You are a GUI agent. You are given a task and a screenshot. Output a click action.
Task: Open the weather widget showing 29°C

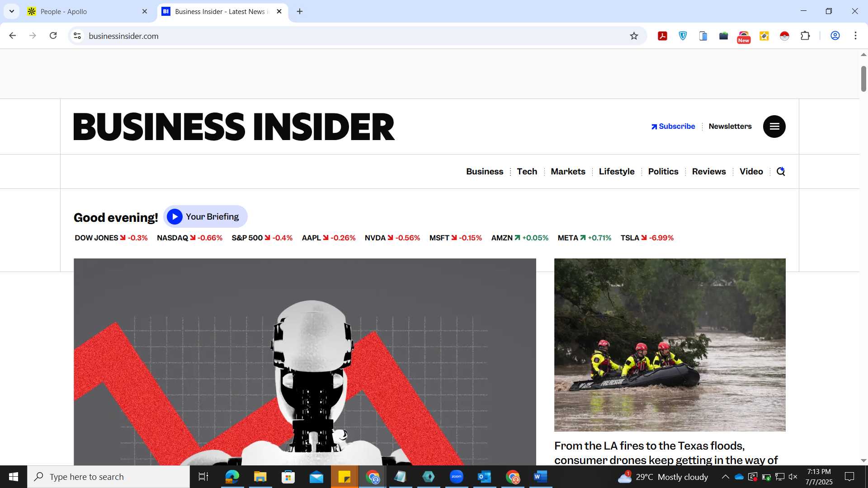[663, 477]
